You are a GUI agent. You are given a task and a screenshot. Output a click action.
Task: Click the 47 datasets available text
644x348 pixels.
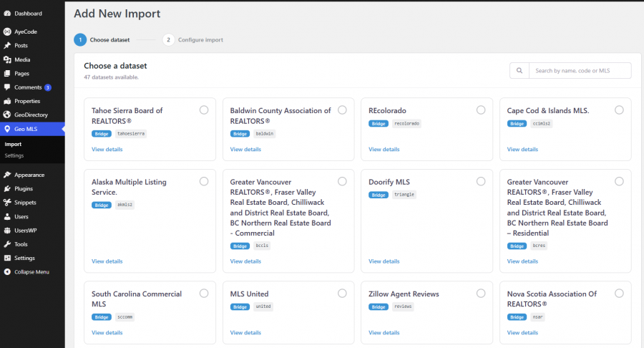[112, 77]
